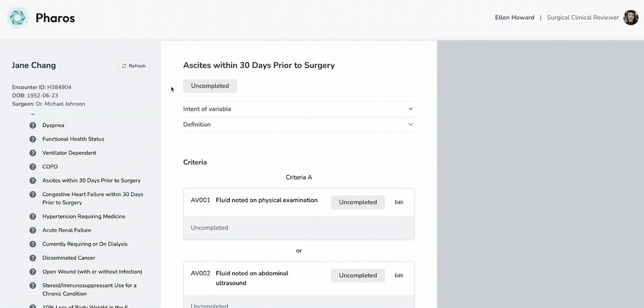Click the question icon beside Functional Health Status

coord(33,139)
